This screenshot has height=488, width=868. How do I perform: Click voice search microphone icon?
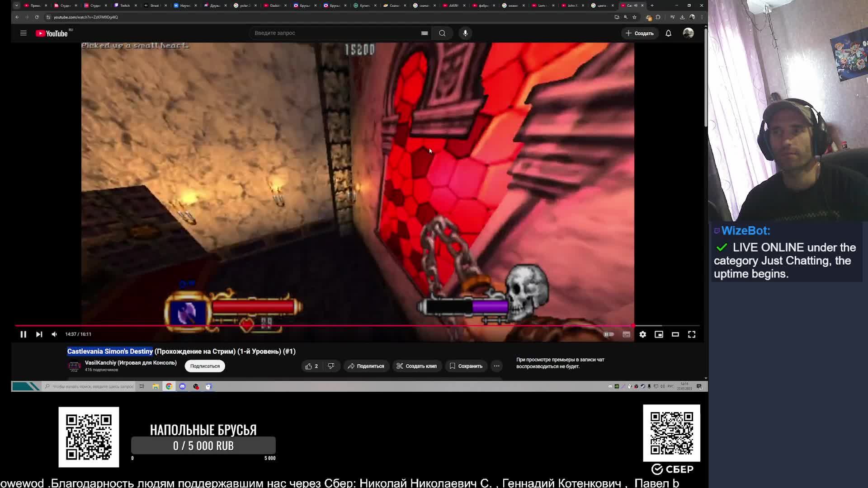point(465,33)
